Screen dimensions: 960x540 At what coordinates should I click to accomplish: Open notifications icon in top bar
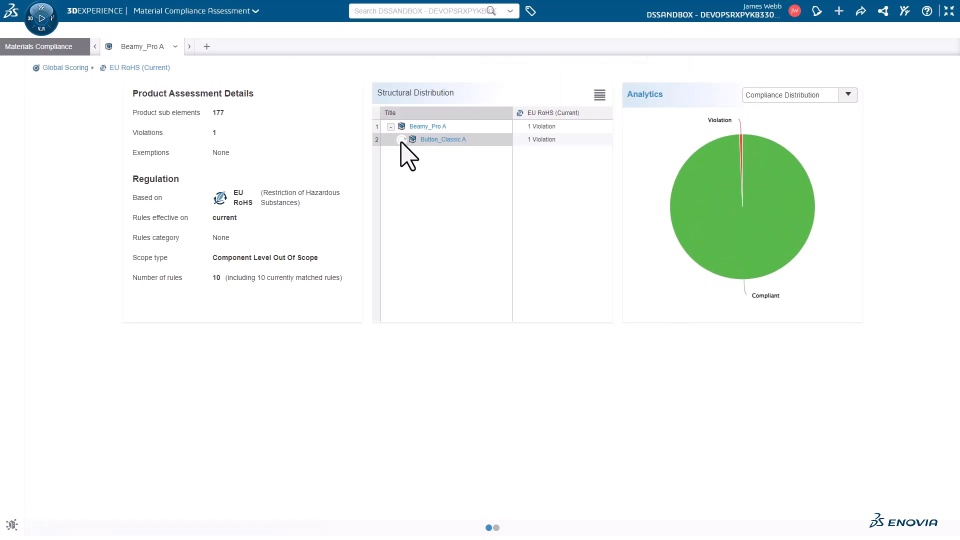[817, 11]
